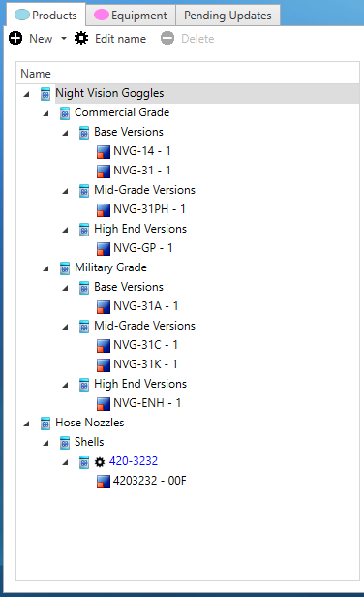The height and width of the screenshot is (597, 364).
Task: Select NVG-14 - 1 item
Action: pyautogui.click(x=142, y=151)
